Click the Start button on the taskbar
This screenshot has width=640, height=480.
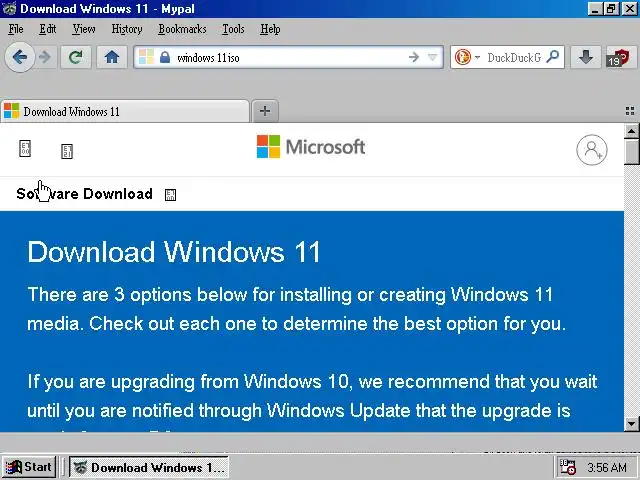pyautogui.click(x=29, y=467)
